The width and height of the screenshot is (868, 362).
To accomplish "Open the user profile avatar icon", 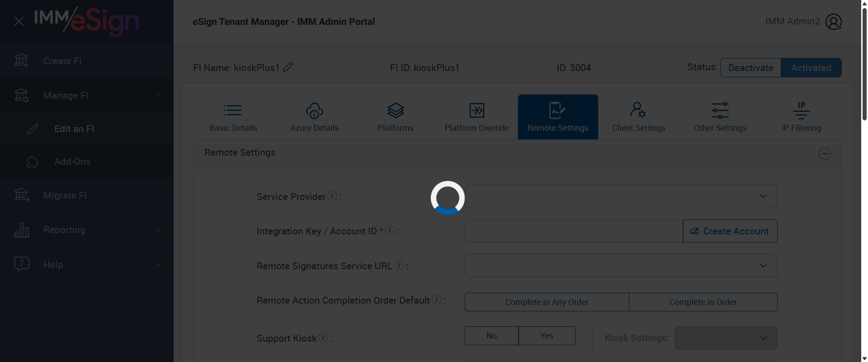I will (833, 22).
